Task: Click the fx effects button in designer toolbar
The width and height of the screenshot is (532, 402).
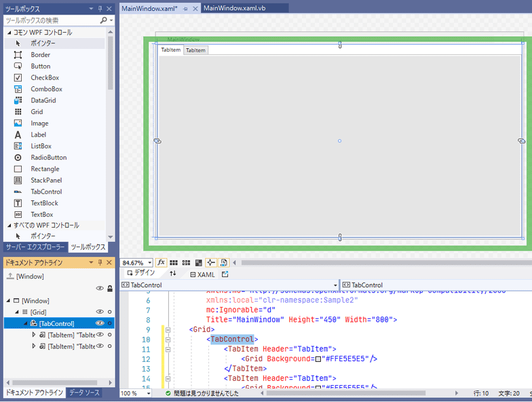Action: (161, 263)
